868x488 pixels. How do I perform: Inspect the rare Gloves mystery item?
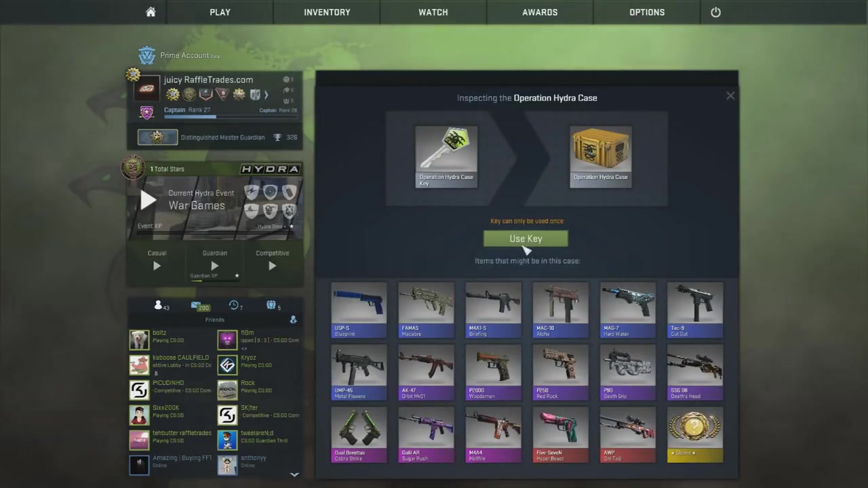tap(695, 434)
